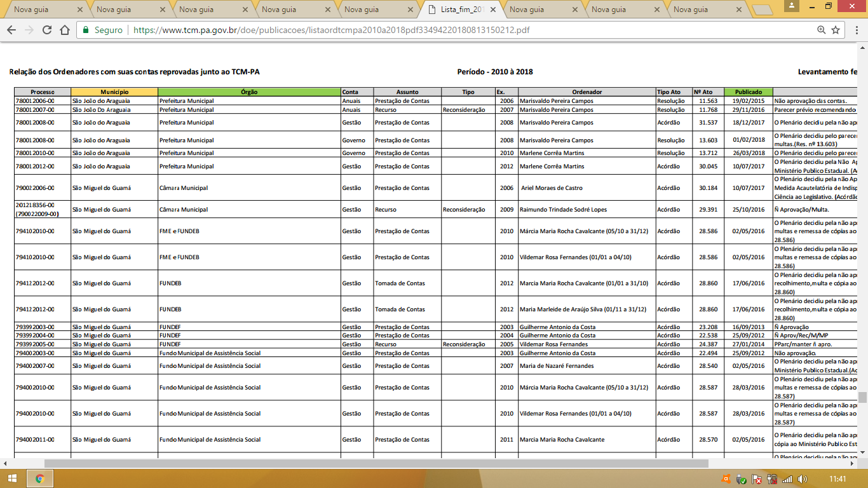Click the act number '24.387'
Image resolution: width=868 pixels, height=488 pixels.
[x=708, y=344]
